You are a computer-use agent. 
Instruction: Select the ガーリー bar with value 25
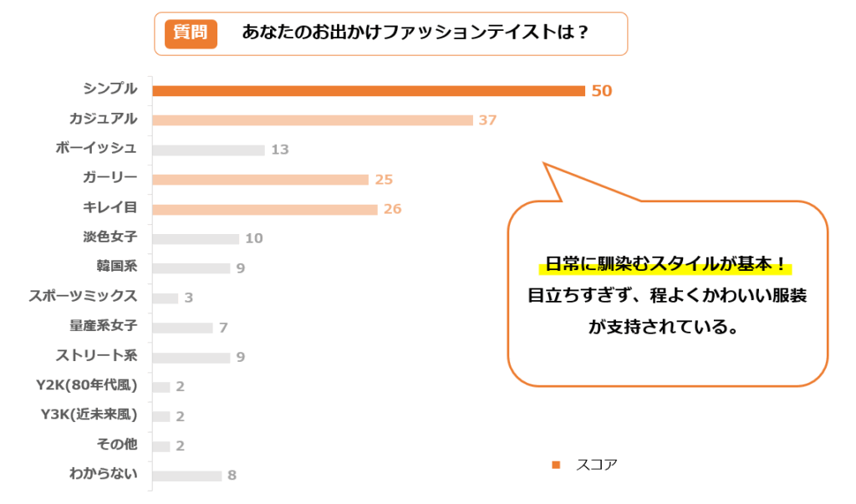click(x=260, y=180)
